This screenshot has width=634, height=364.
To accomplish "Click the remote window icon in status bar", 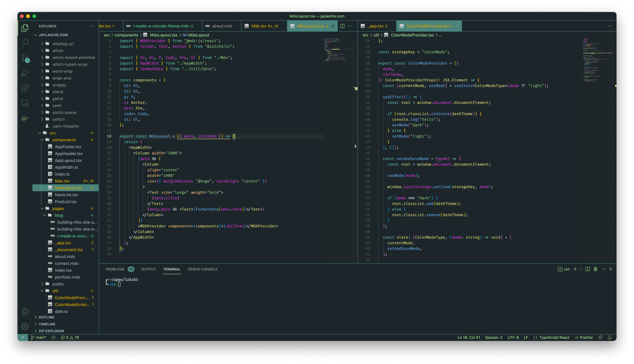I will click(23, 337).
